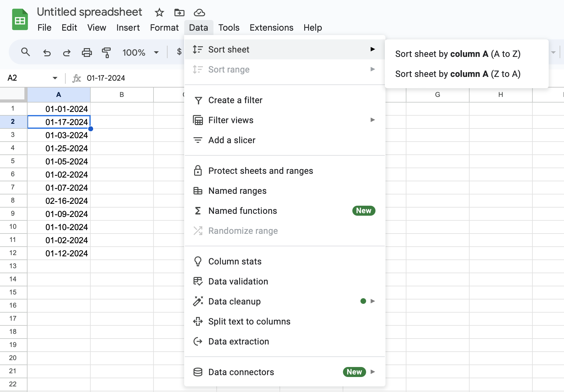564x392 pixels.
Task: Click the currency format dollar icon
Action: click(179, 52)
